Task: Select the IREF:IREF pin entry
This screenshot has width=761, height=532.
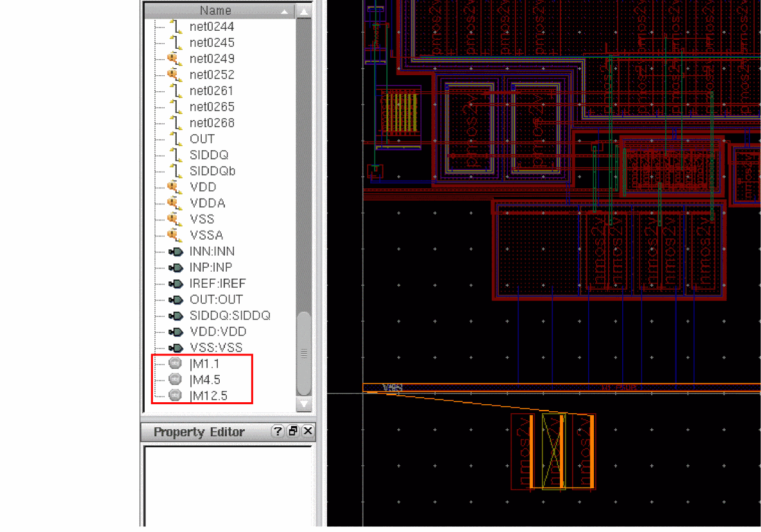Action: (217, 283)
